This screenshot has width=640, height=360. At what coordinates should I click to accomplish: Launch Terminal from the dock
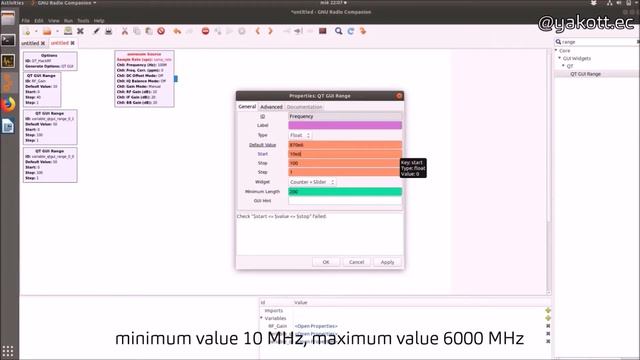pos(8,40)
